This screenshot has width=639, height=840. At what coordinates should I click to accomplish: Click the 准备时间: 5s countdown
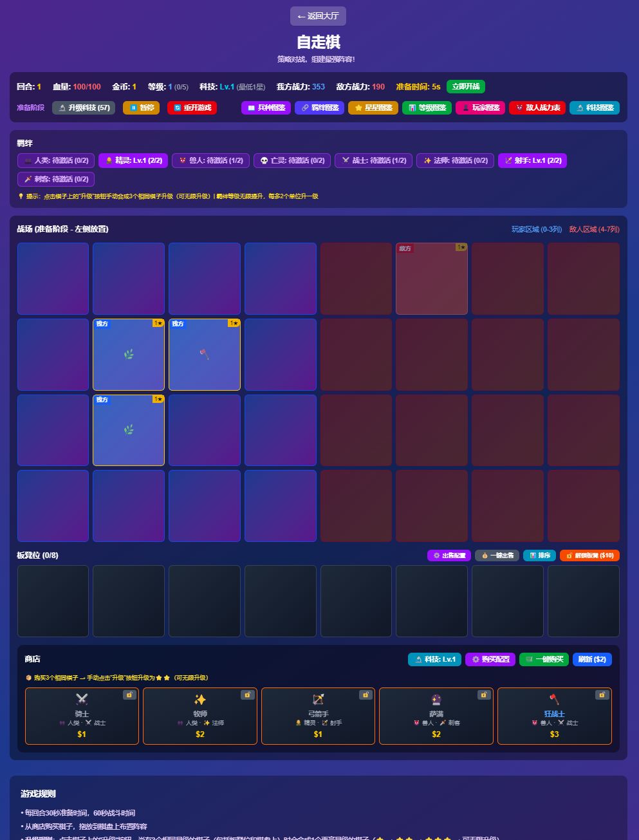tap(418, 87)
